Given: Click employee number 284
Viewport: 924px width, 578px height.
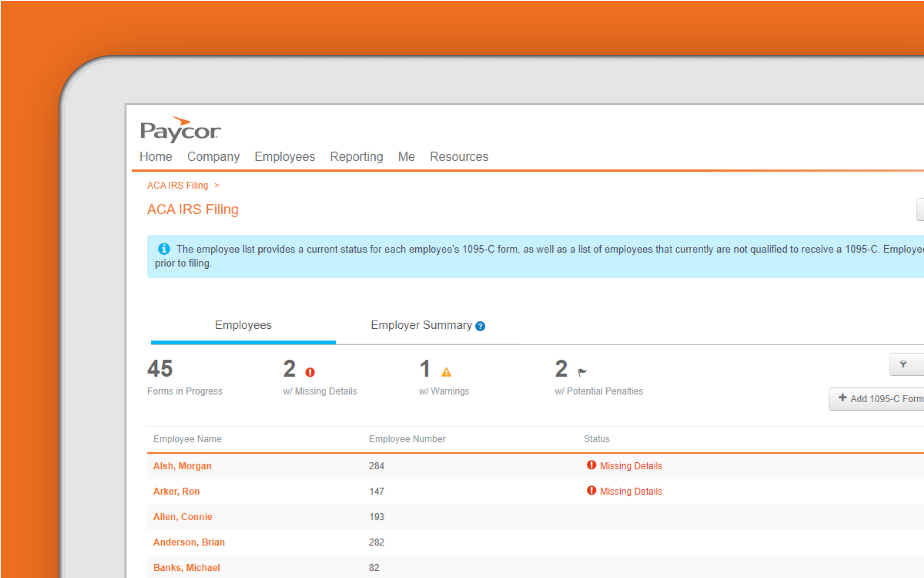Looking at the screenshot, I should tap(377, 466).
